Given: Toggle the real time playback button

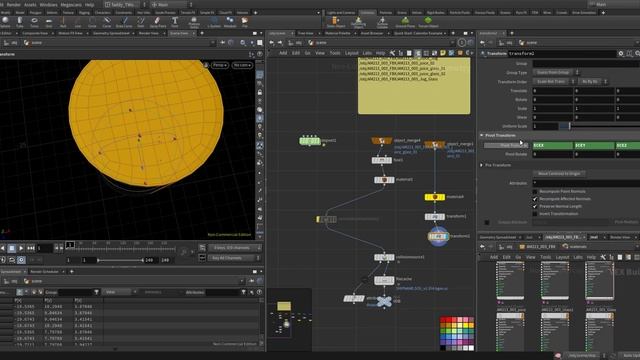Looking at the screenshot, I should coord(21,260).
